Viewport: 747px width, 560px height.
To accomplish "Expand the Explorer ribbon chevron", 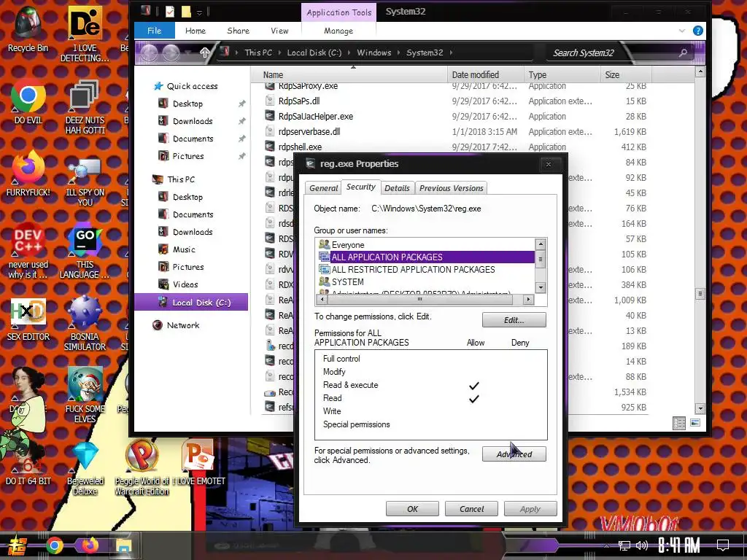I will 682,31.
